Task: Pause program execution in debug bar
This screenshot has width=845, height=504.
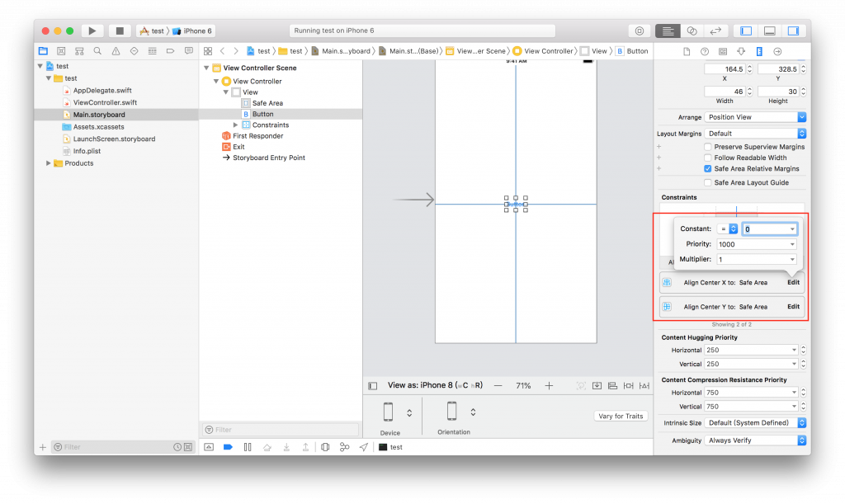Action: pyautogui.click(x=248, y=447)
